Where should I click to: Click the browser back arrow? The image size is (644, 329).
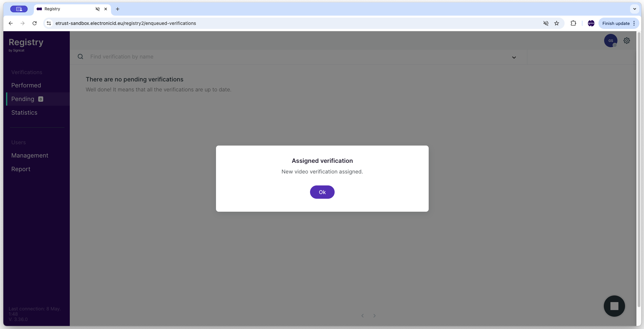click(11, 23)
